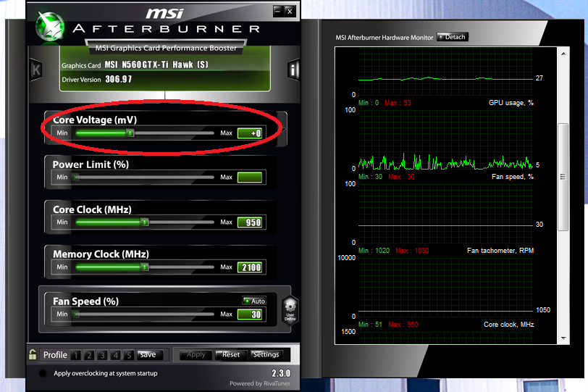Click the hardware monitor scrollbar thumb

(563, 177)
